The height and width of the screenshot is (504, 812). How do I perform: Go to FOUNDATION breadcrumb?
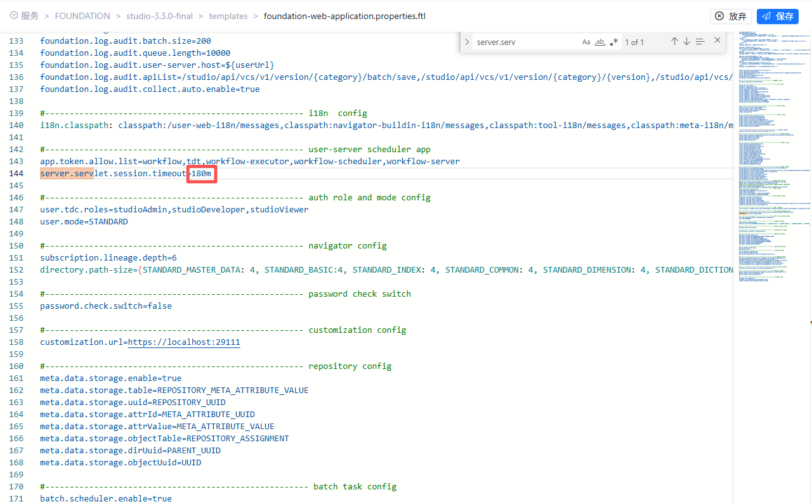(x=82, y=16)
